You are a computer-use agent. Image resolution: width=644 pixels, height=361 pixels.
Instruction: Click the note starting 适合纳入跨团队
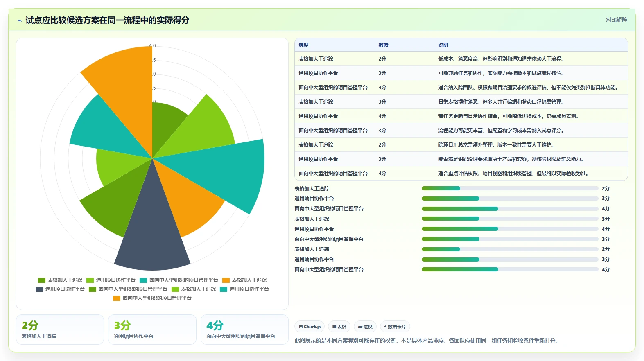529,88
